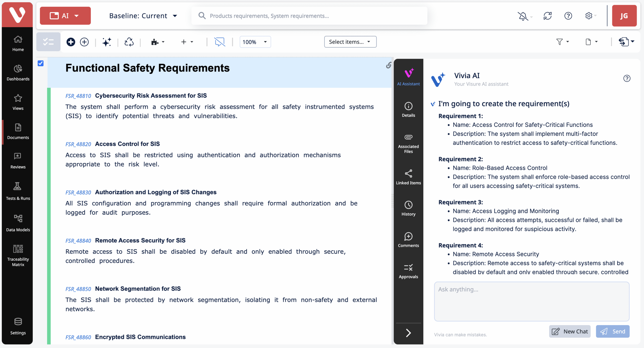The width and height of the screenshot is (644, 348).
Task: Click the recycle reuse icon in toolbar
Action: (129, 42)
